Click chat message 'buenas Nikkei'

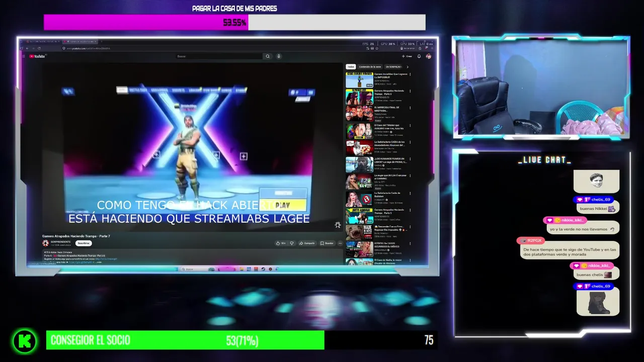597,208
